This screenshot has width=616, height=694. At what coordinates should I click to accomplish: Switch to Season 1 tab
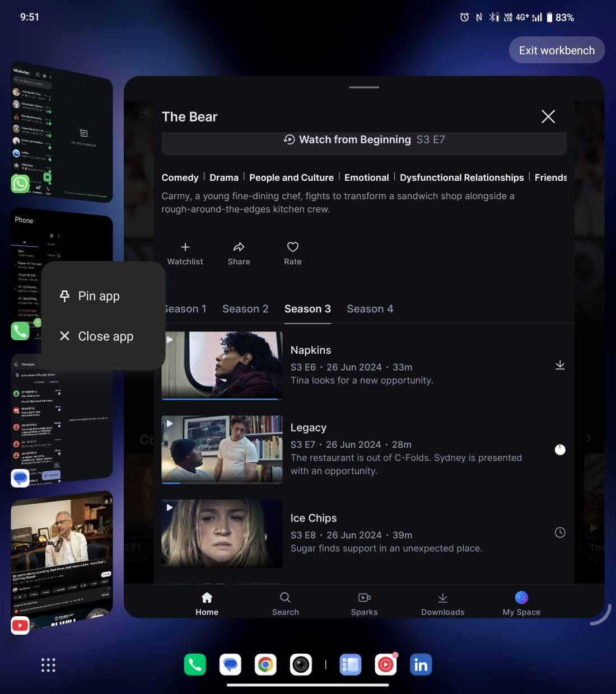[x=185, y=309]
